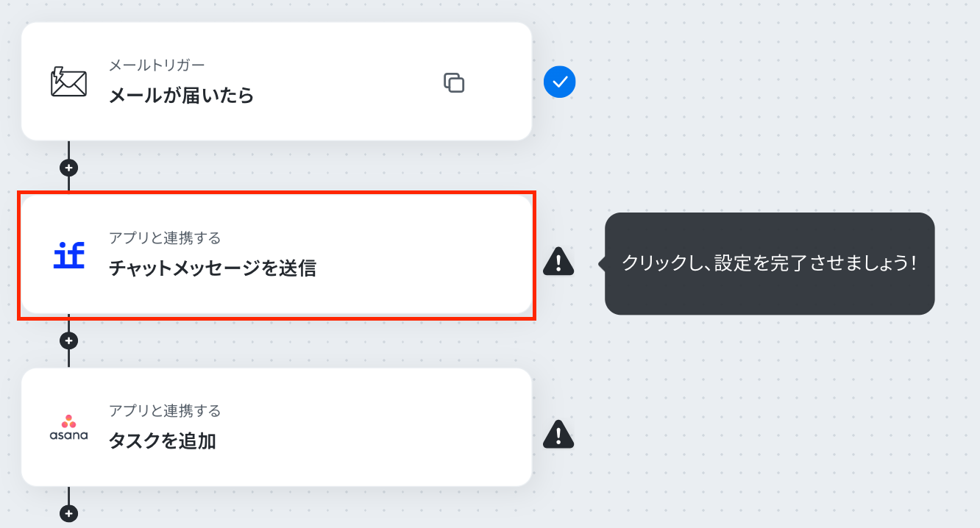Click the blue checkmark status badge
Viewport: 980px width, 528px height.
click(x=559, y=82)
